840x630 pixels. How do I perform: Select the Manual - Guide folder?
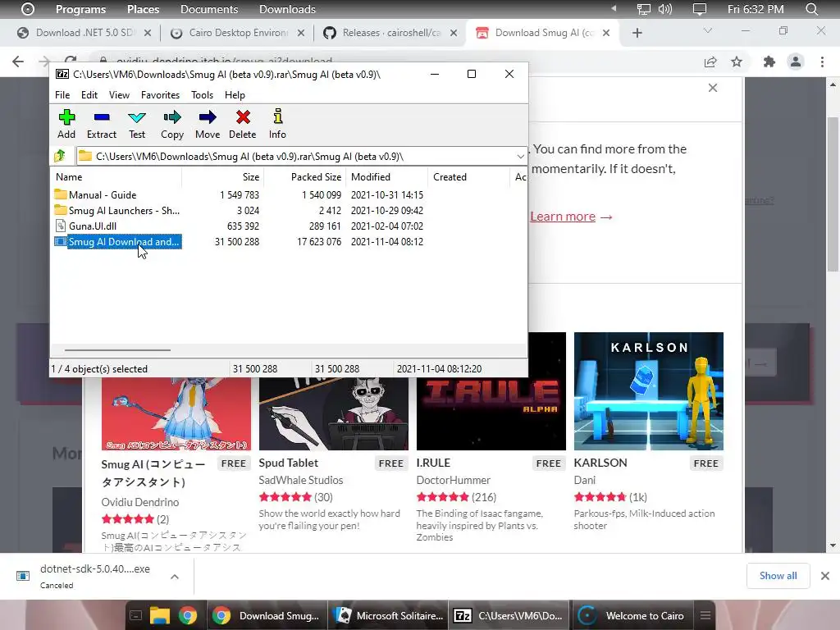tap(103, 195)
